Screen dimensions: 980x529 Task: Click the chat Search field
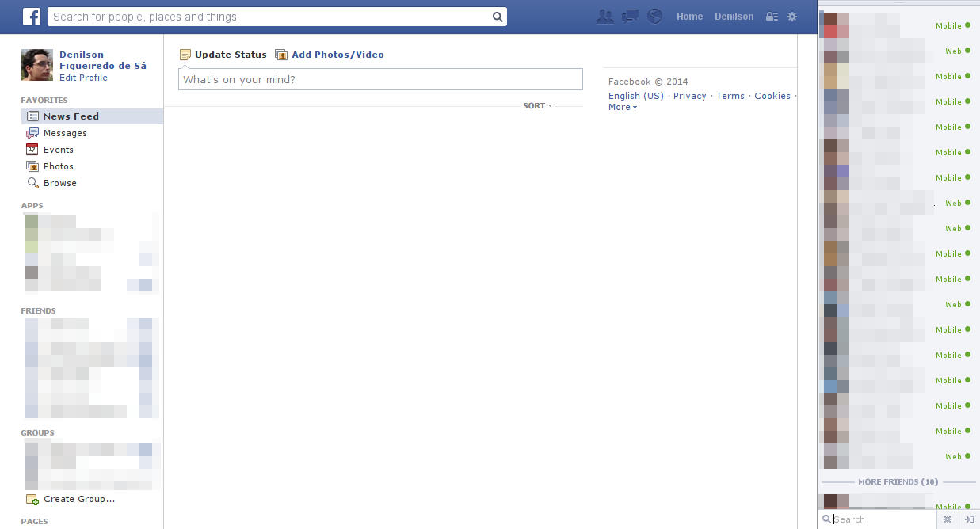tap(879, 519)
